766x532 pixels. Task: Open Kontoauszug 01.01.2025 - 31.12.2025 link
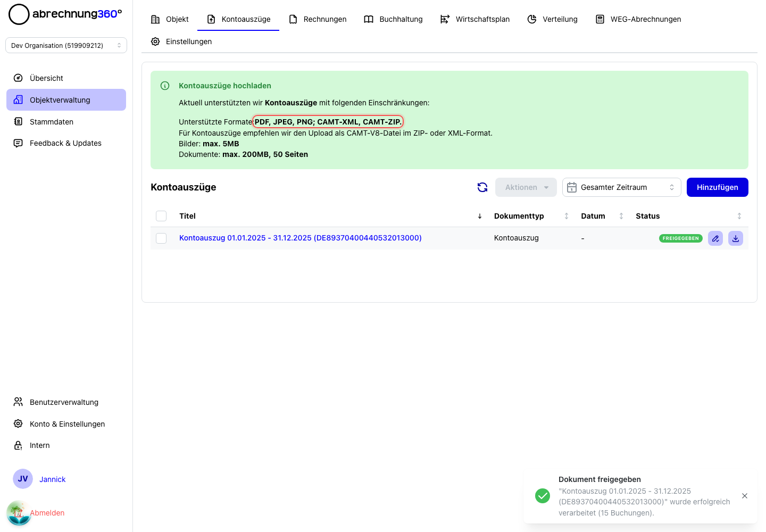coord(301,238)
